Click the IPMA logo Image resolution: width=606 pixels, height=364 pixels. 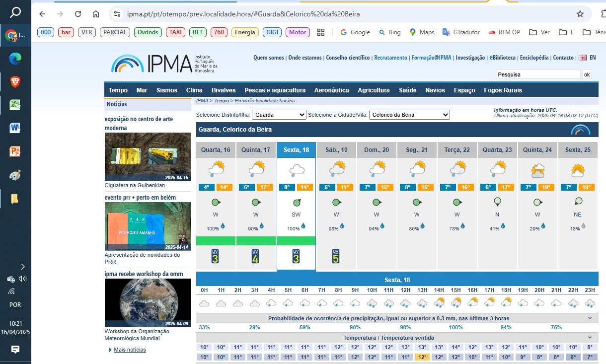(x=164, y=64)
